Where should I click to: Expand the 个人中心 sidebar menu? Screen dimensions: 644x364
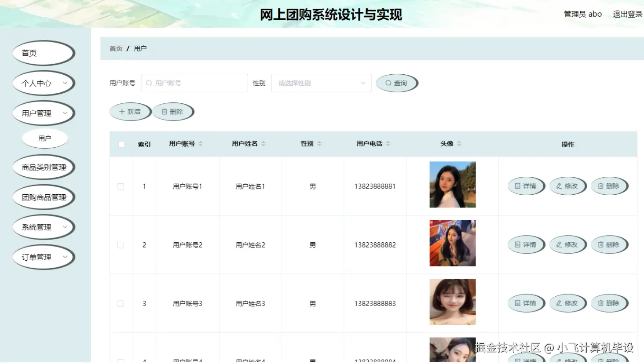[44, 83]
